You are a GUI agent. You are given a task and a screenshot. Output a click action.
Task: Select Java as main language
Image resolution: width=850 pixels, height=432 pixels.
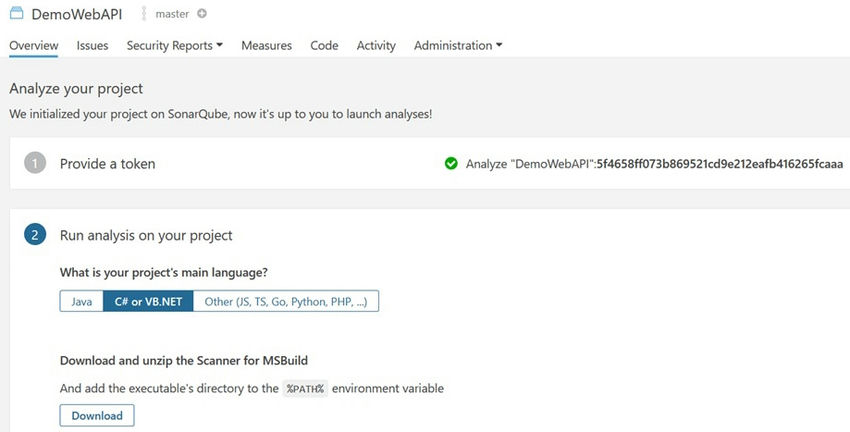81,301
